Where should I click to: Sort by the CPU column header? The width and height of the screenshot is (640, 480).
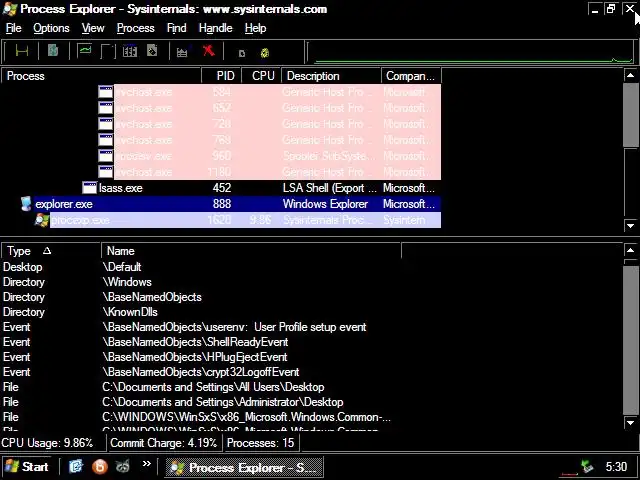(x=261, y=76)
